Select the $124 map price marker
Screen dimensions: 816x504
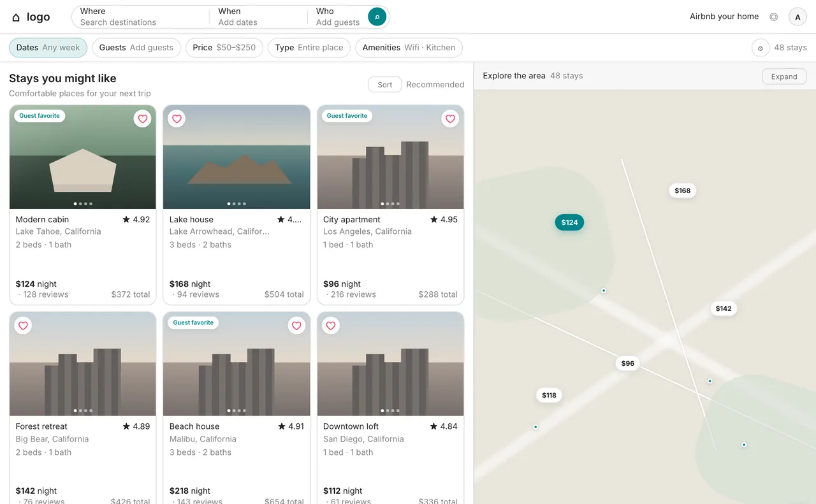pyautogui.click(x=569, y=222)
